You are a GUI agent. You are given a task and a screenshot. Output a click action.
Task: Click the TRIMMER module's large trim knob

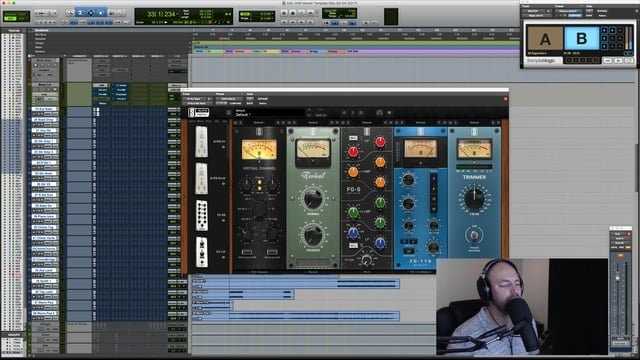pyautogui.click(x=474, y=198)
